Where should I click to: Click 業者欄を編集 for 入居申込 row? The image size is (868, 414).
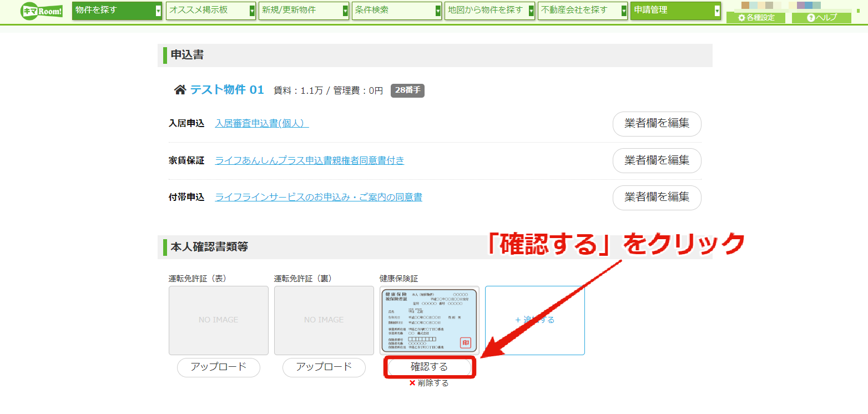pyautogui.click(x=657, y=124)
